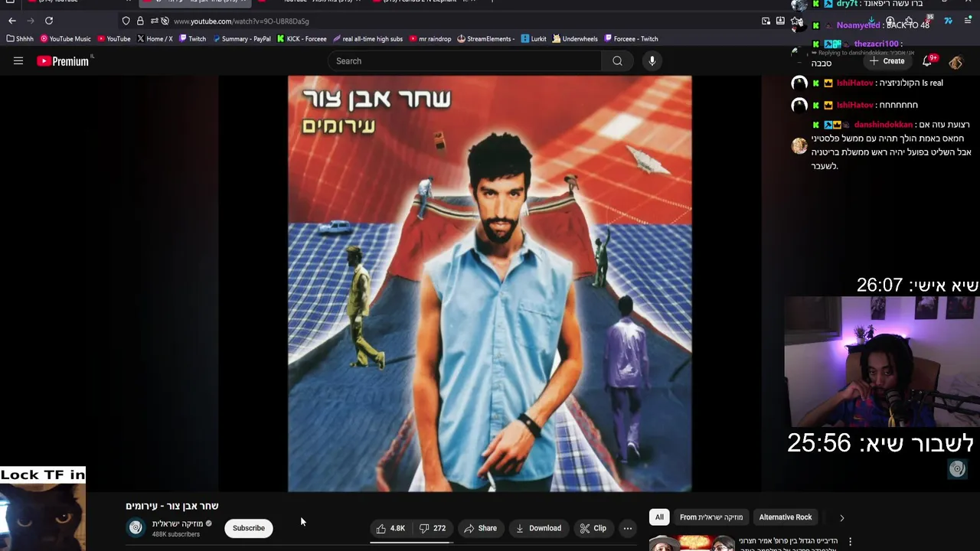The height and width of the screenshot is (551, 980).
Task: Share this video
Action: click(481, 528)
